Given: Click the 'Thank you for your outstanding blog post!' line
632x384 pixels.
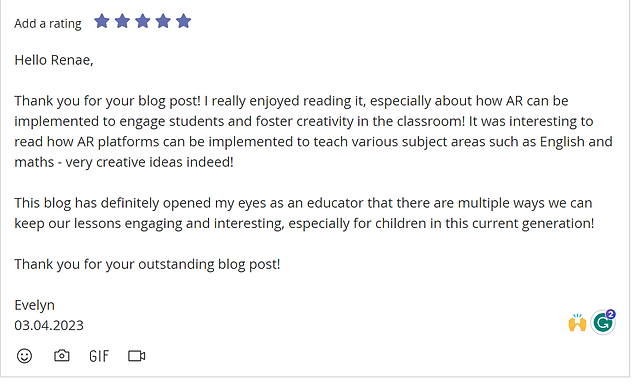Looking at the screenshot, I should [147, 264].
